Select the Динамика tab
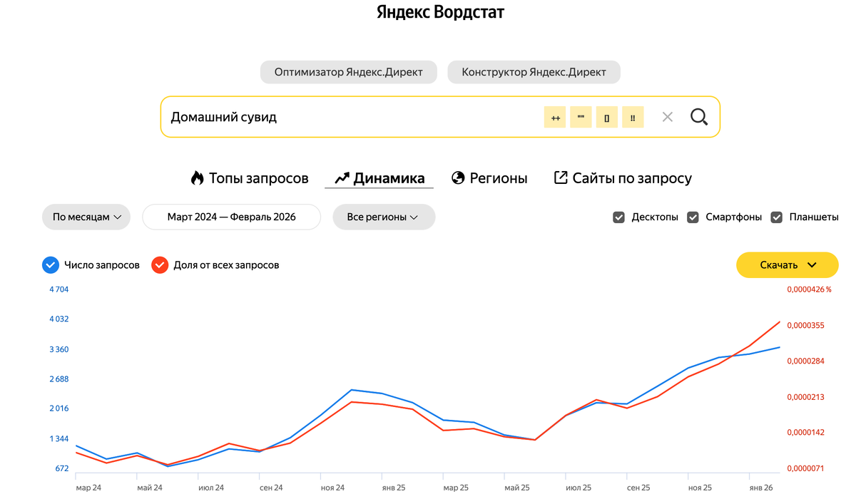This screenshot has height=504, width=856. pyautogui.click(x=379, y=178)
